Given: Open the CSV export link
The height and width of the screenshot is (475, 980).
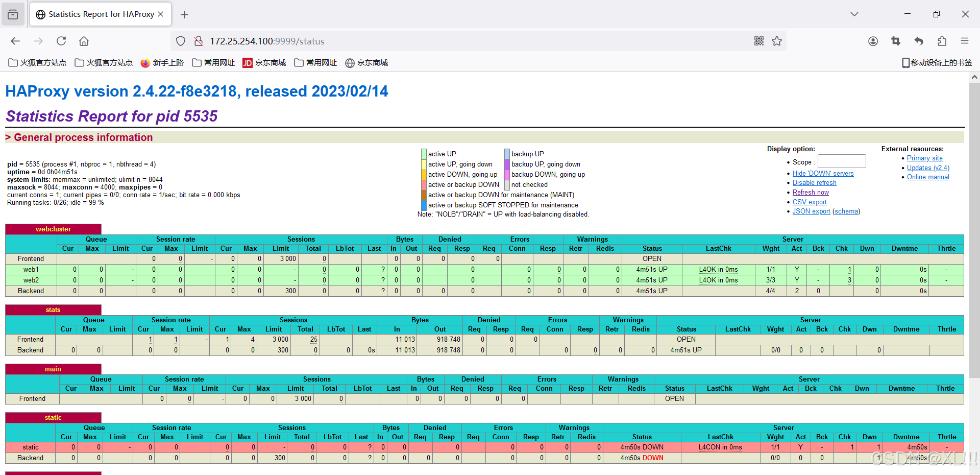Looking at the screenshot, I should pos(810,202).
